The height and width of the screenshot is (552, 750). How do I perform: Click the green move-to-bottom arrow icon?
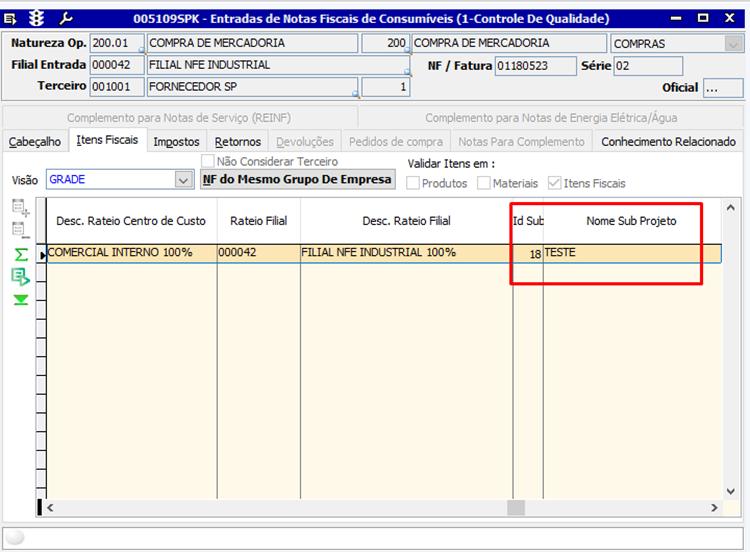pyautogui.click(x=21, y=300)
